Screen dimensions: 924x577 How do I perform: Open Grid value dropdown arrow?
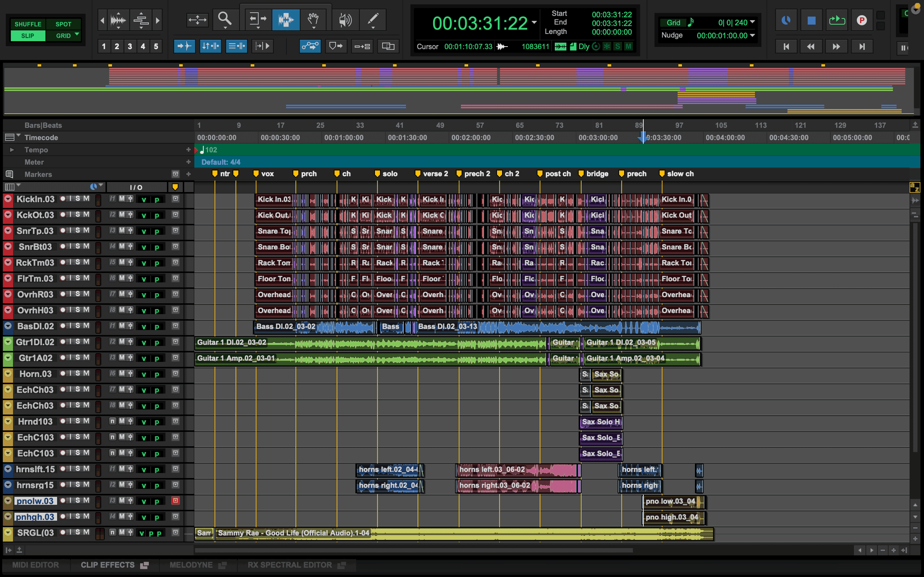pyautogui.click(x=752, y=22)
